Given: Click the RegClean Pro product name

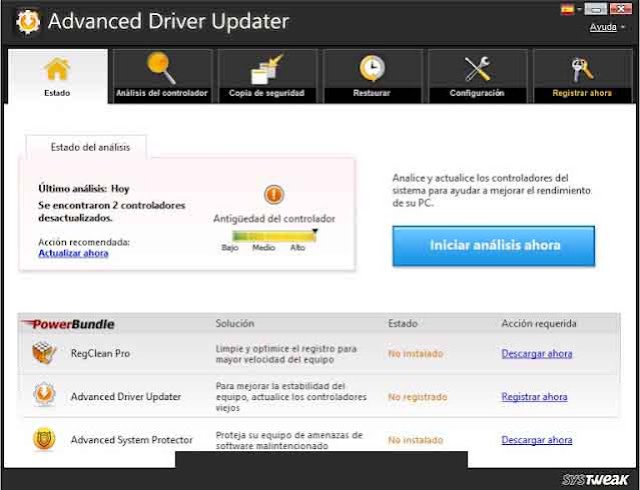Looking at the screenshot, I should click(x=100, y=354).
